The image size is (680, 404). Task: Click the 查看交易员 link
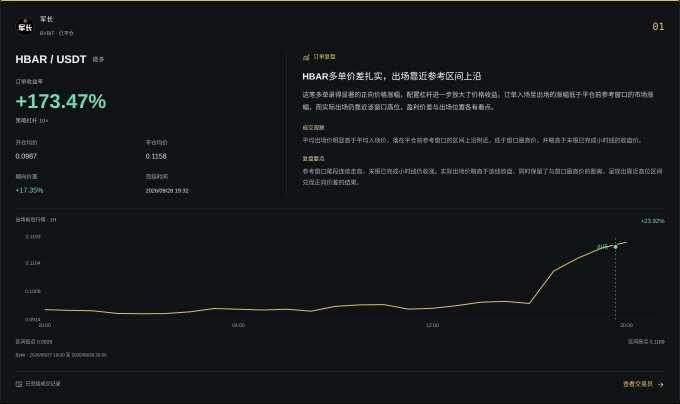[x=638, y=384]
